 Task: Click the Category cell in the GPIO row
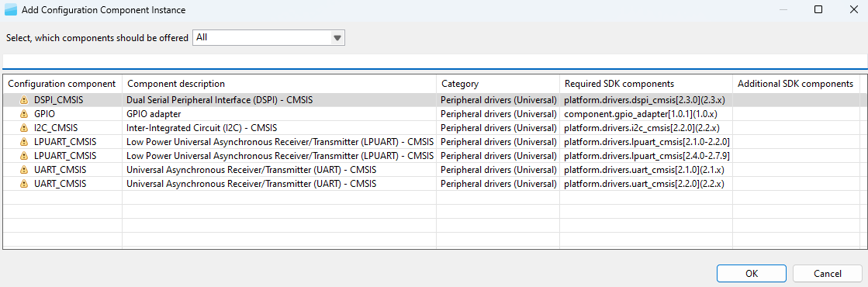click(498, 114)
